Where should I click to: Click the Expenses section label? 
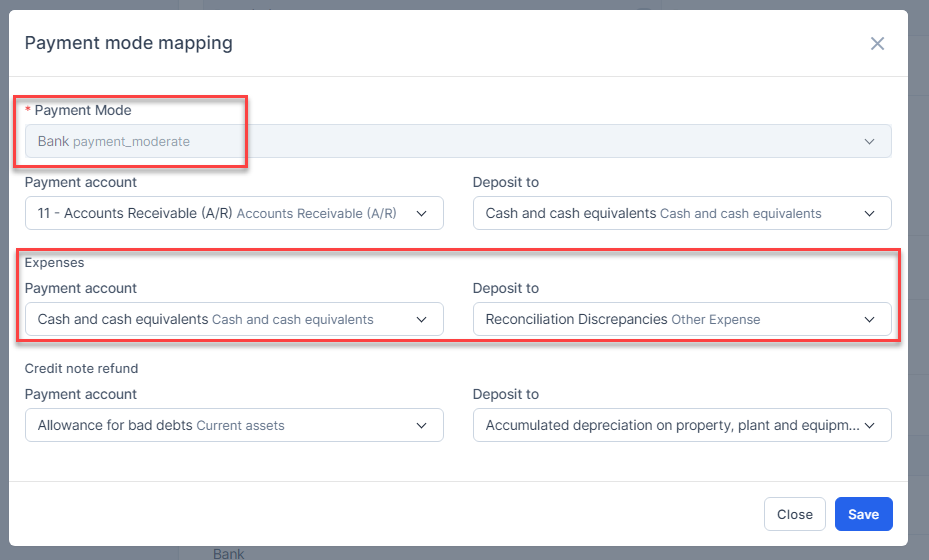(x=54, y=263)
